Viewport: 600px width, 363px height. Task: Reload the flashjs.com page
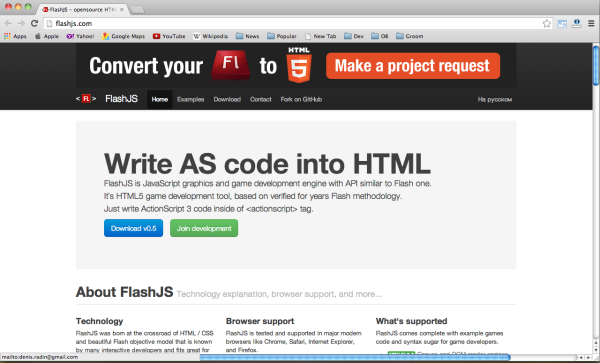(x=34, y=23)
